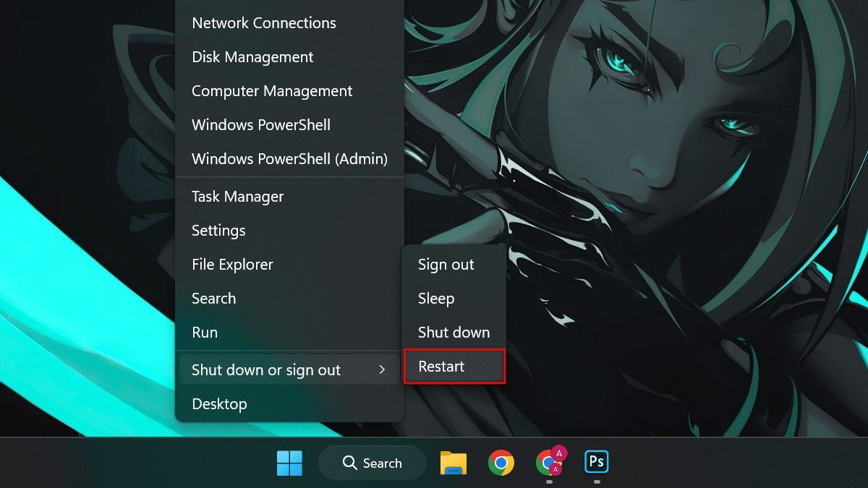This screenshot has height=488, width=868.
Task: Expand Shut down or sign out submenu
Action: (289, 370)
